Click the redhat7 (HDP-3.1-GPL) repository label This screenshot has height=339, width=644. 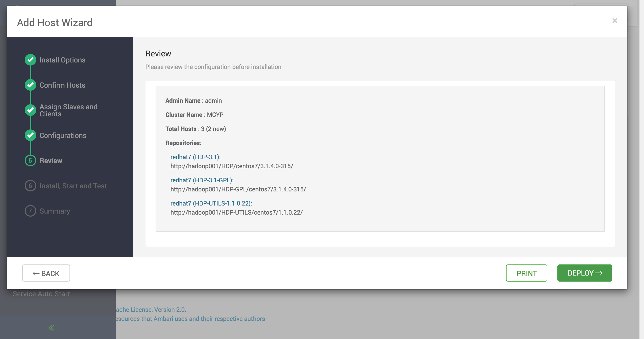[202, 180]
